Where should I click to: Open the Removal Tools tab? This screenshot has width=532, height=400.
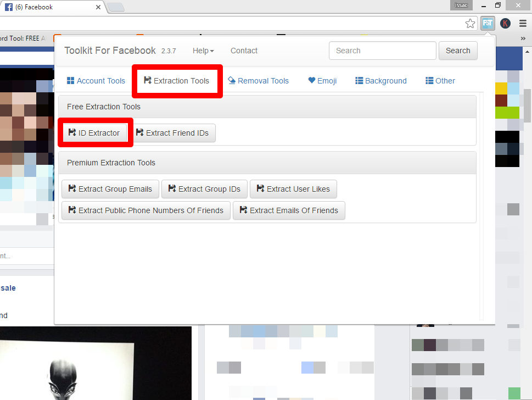[258, 81]
